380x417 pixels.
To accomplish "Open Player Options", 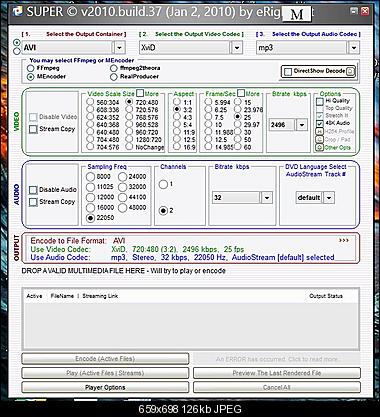I will tap(105, 387).
